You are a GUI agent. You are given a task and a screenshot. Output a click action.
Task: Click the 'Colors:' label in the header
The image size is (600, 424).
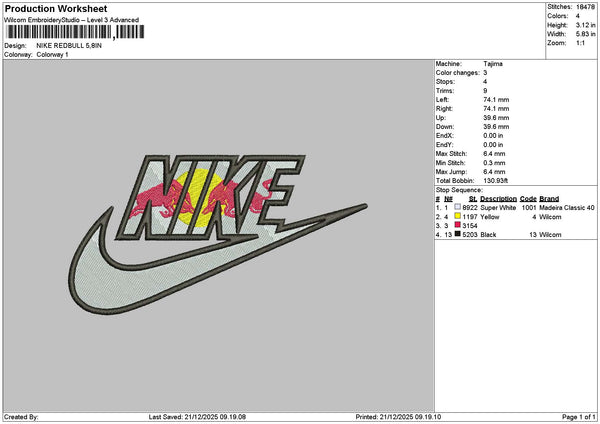pos(558,16)
